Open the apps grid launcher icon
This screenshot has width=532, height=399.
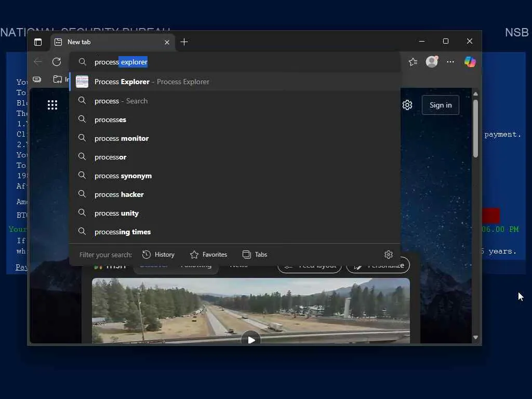coord(52,105)
